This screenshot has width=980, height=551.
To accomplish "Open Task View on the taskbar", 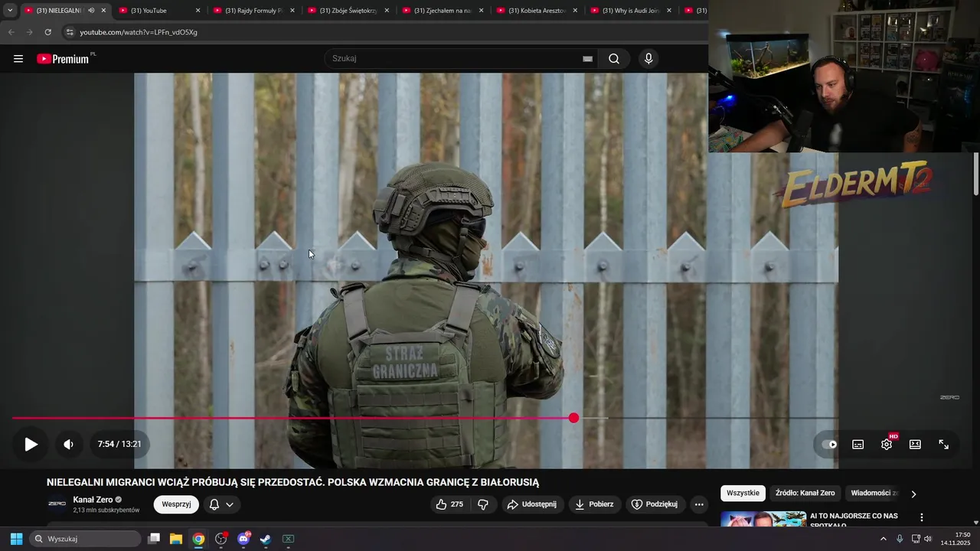I will click(x=154, y=539).
